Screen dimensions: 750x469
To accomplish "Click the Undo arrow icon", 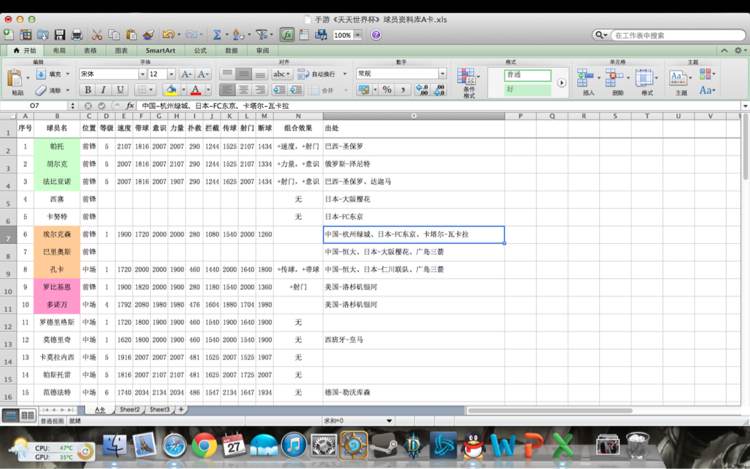I will coord(168,35).
